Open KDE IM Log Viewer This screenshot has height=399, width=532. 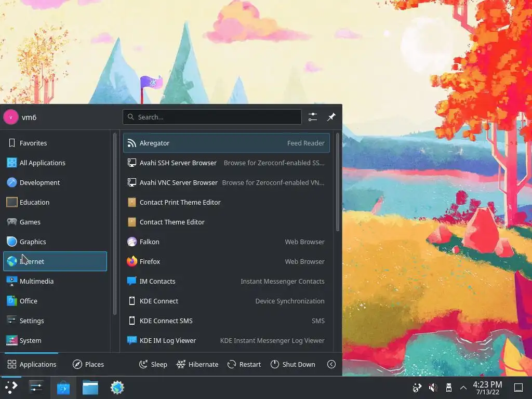tap(227, 340)
